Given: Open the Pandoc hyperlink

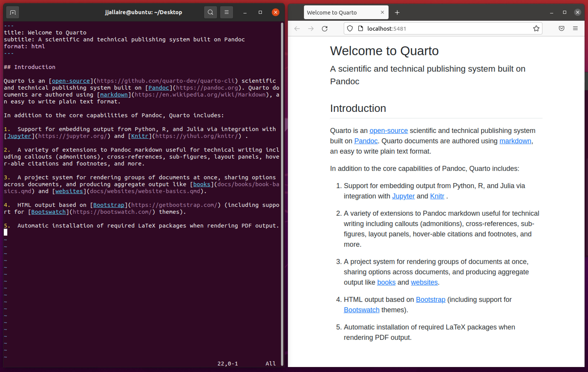Looking at the screenshot, I should pos(366,141).
